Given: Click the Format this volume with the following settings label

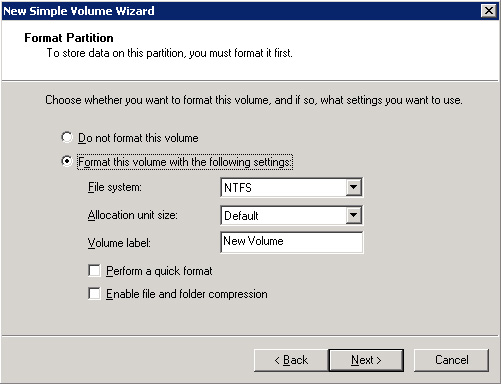Looking at the screenshot, I should coord(185,162).
